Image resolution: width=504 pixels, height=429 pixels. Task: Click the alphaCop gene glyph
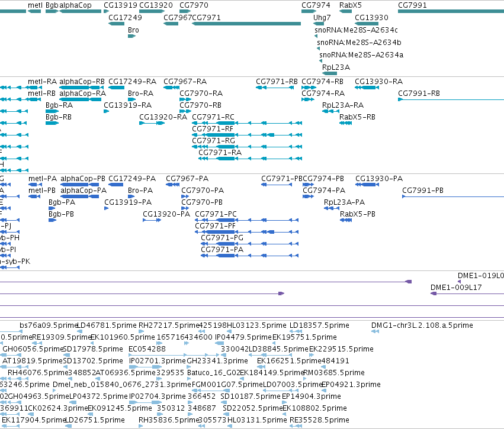pos(81,11)
